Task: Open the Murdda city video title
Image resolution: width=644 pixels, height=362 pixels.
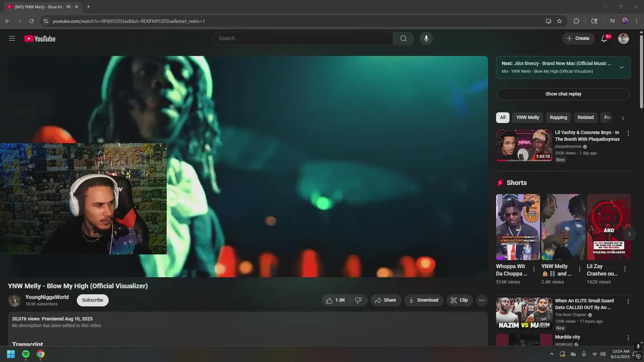Action: pos(568,337)
